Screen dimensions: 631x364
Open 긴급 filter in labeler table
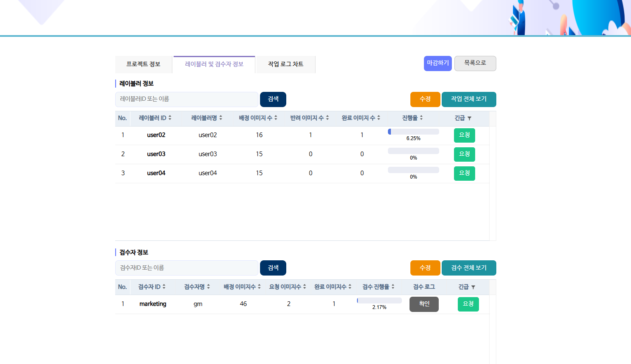pos(469,119)
